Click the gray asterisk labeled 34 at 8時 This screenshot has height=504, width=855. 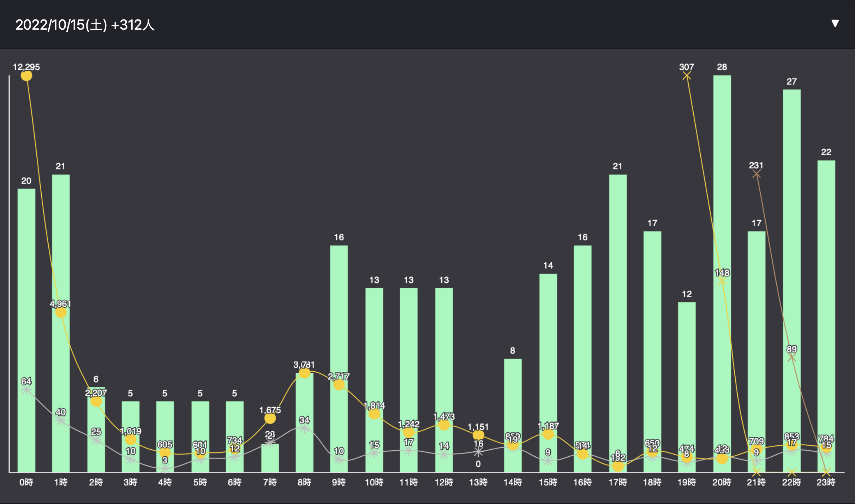[304, 429]
